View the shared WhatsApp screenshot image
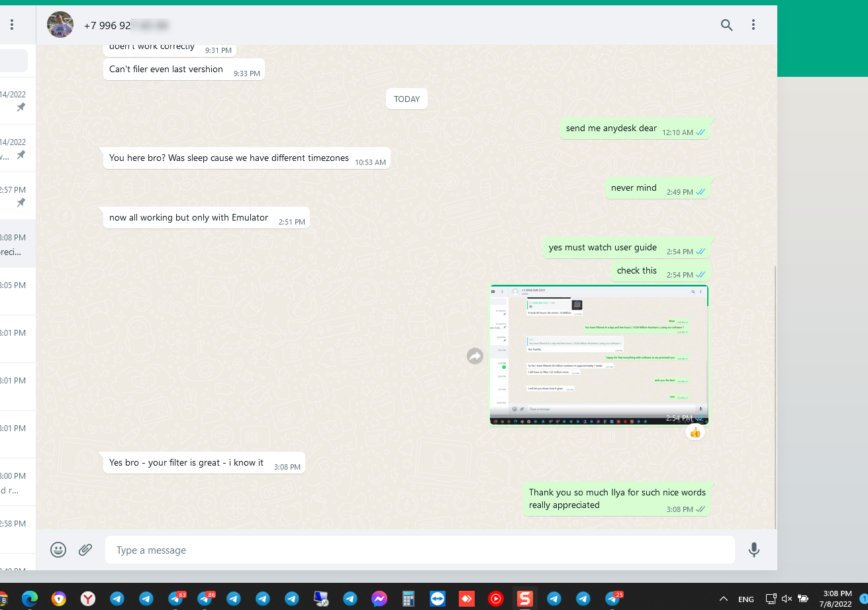Screen dimensions: 868x610 click(599, 354)
